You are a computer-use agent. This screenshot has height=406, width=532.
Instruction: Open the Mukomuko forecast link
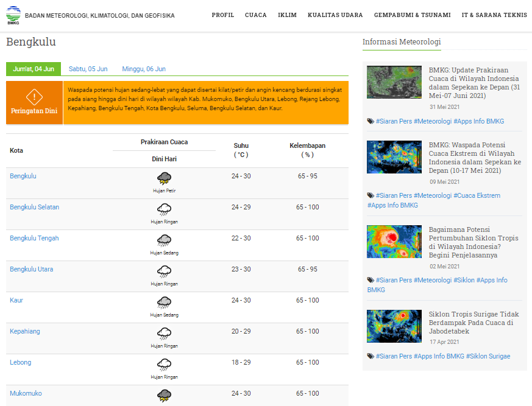[26, 393]
